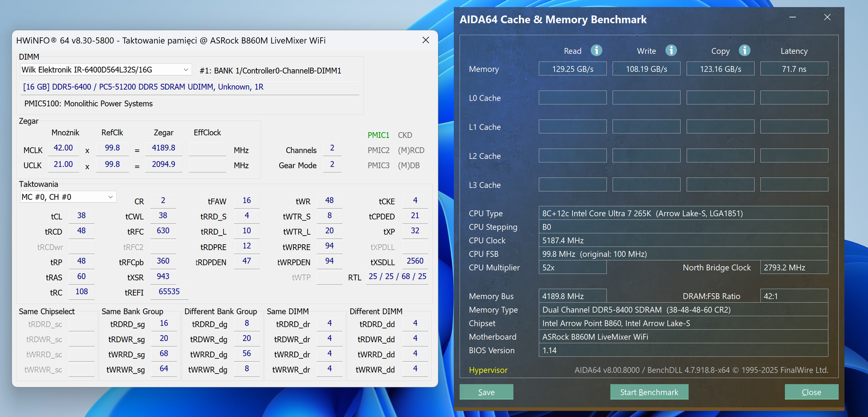Click the info icon next to Read
The width and height of the screenshot is (868, 417).
point(596,50)
